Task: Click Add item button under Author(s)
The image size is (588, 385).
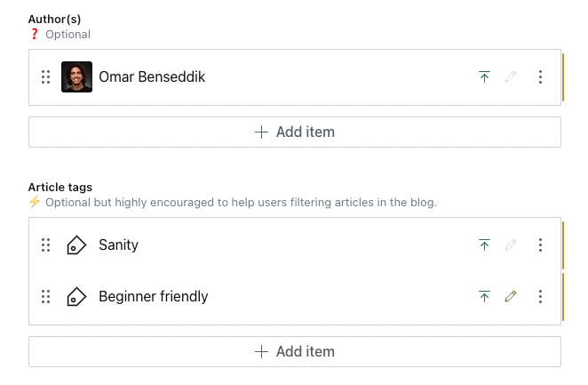Action: point(295,132)
